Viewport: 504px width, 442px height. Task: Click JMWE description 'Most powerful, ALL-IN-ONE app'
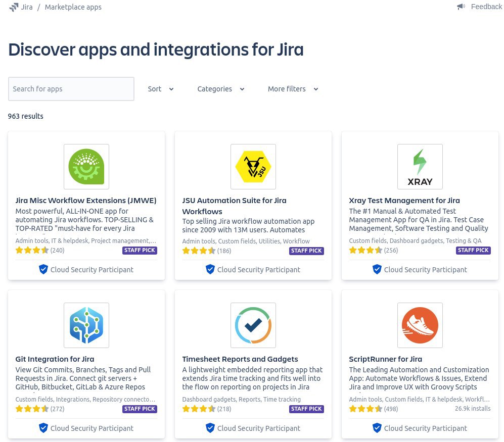[x=84, y=220]
